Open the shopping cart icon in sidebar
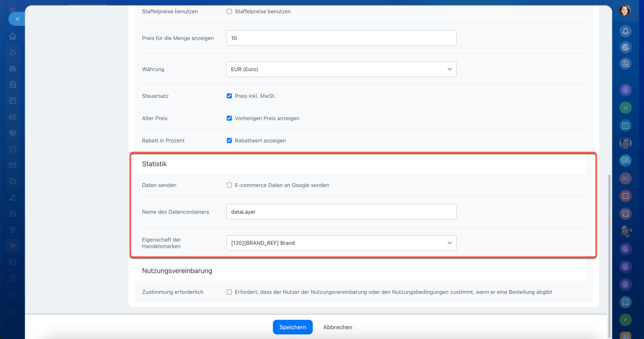Image resolution: width=644 pixels, height=339 pixels. coord(13,246)
